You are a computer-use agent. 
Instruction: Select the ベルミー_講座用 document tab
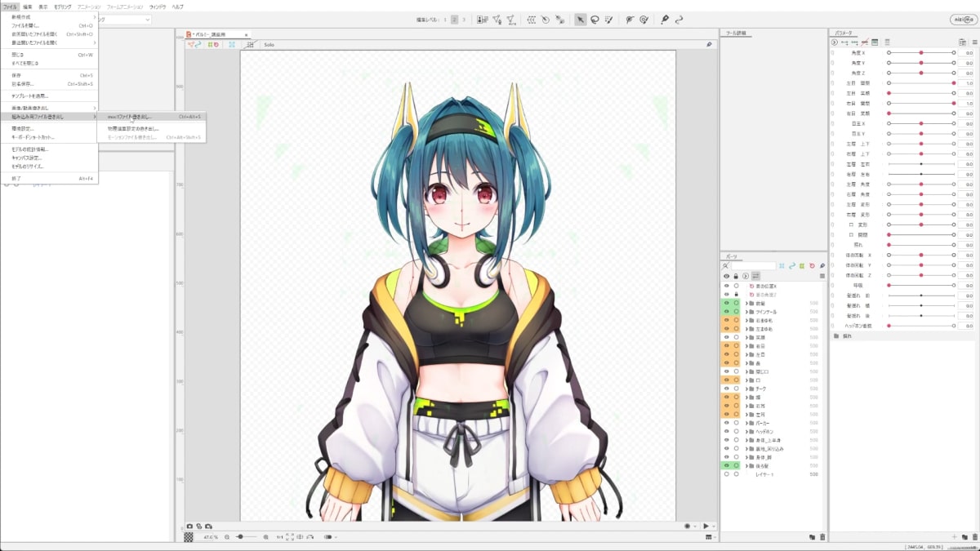point(219,34)
